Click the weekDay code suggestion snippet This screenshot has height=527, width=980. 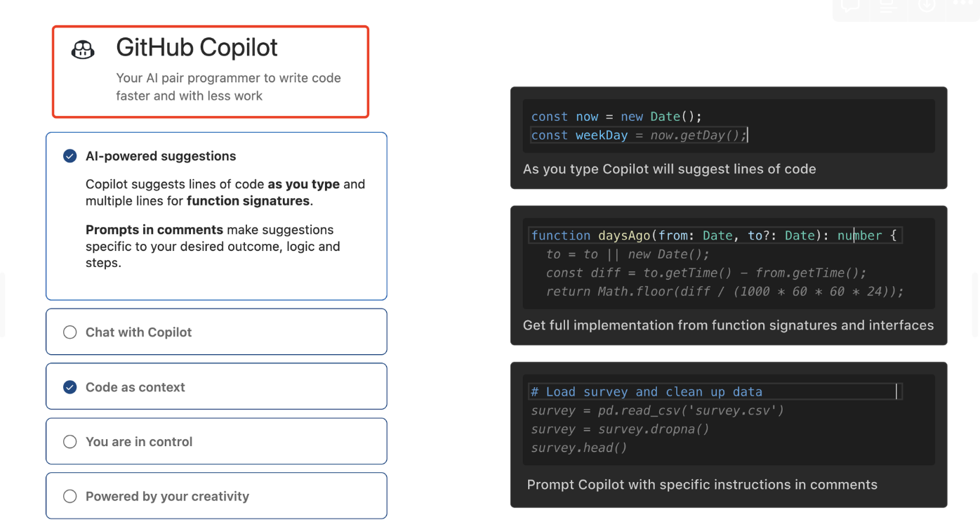(729, 138)
